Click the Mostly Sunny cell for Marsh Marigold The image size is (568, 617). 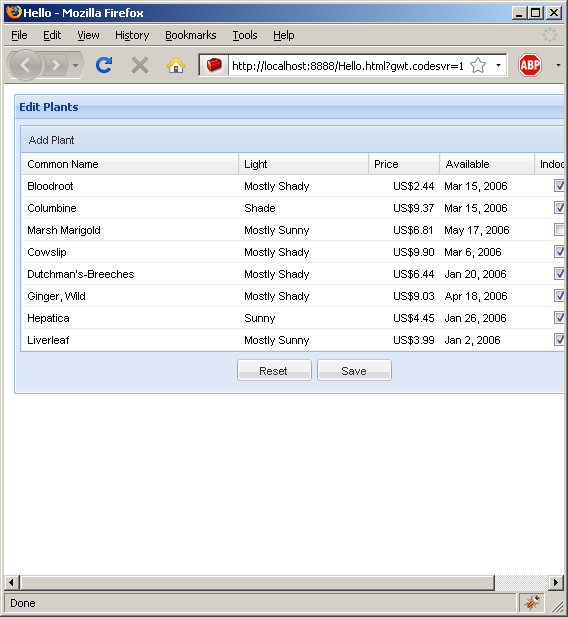303,230
